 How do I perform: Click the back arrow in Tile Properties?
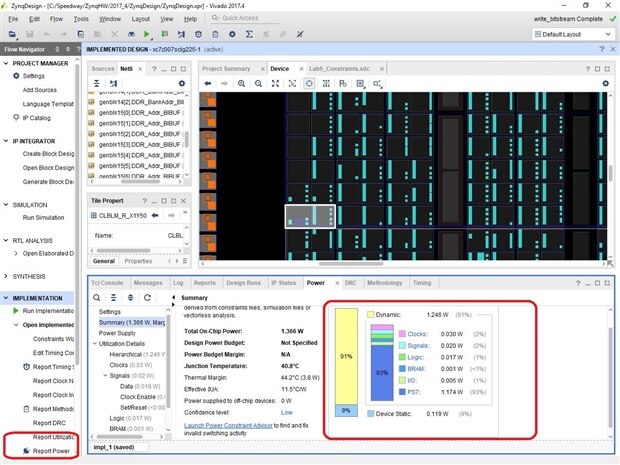(153, 214)
